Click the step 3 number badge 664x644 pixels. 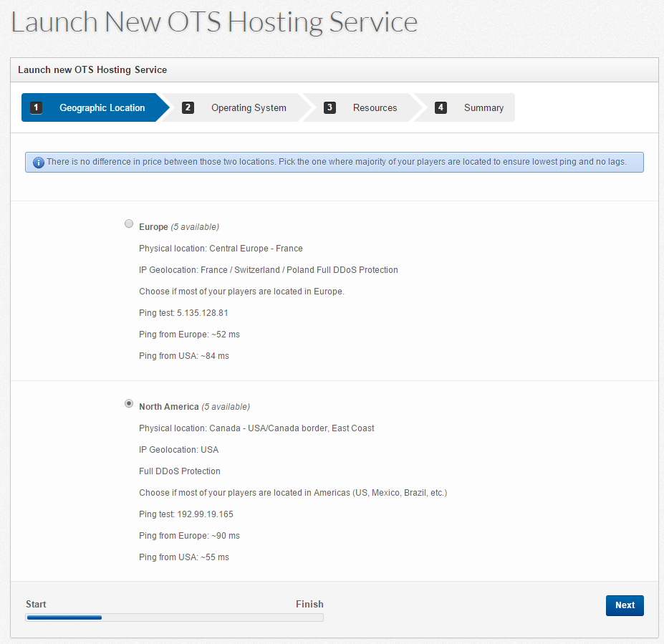(x=330, y=107)
